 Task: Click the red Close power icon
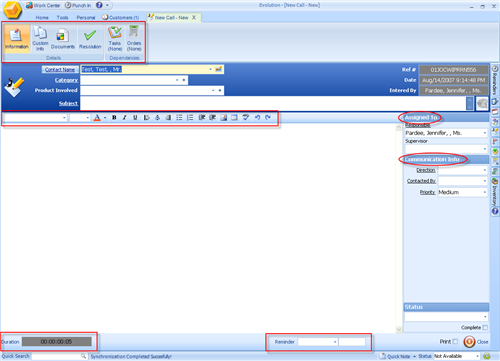469,342
